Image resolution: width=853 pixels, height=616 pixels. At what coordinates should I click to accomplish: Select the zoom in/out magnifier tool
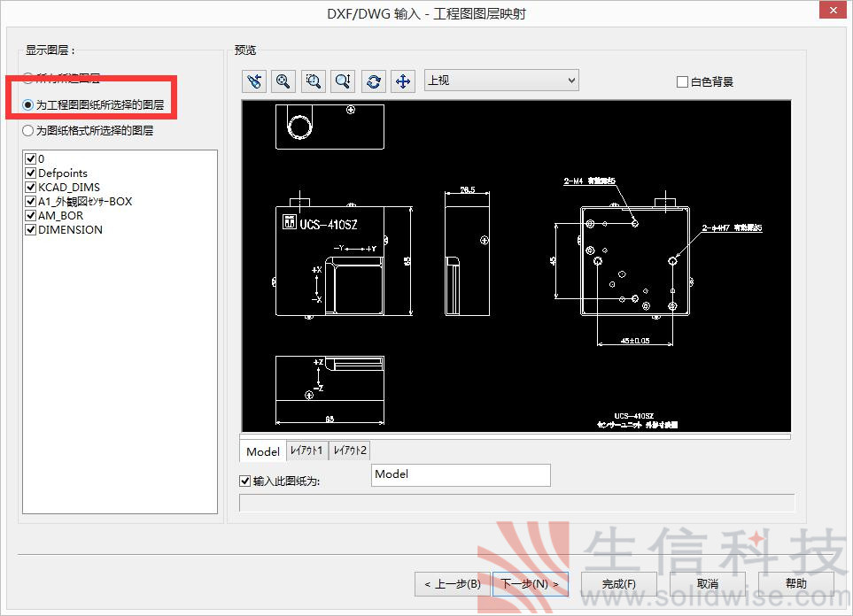(343, 81)
